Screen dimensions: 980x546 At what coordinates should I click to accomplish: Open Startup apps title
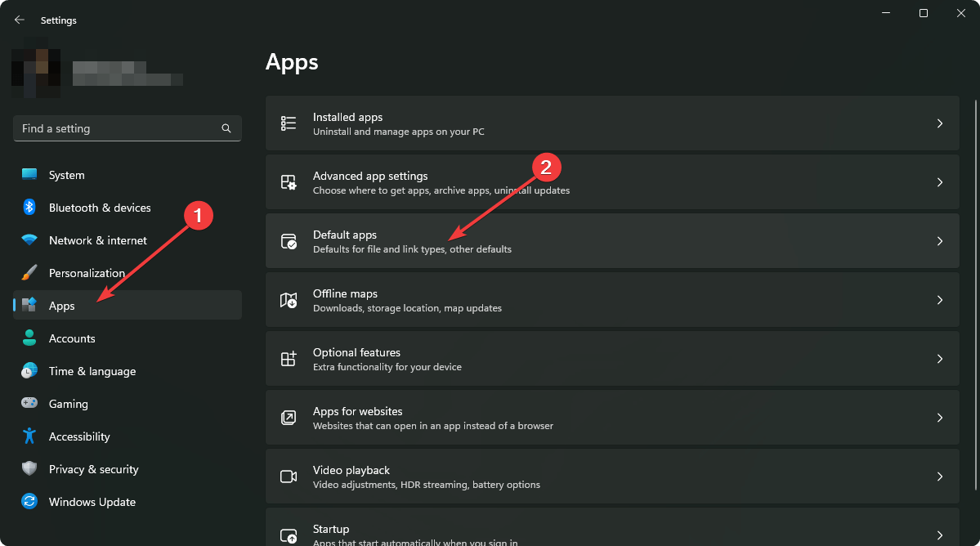331,529
